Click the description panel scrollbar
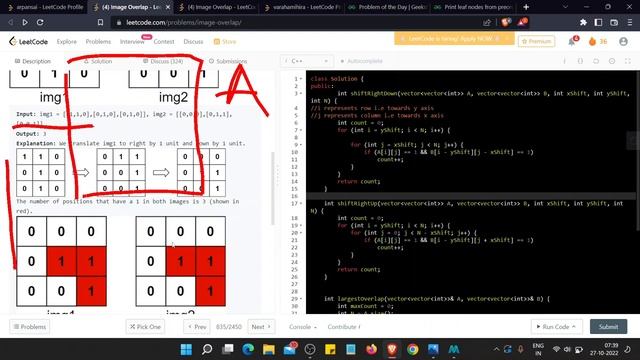Viewport: 640px width, 360px height. click(x=273, y=188)
